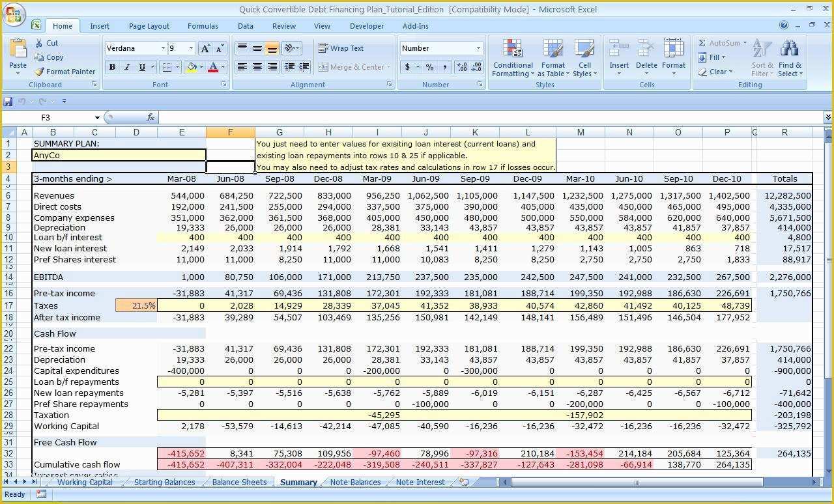Set top vertical alignment

click(x=242, y=48)
